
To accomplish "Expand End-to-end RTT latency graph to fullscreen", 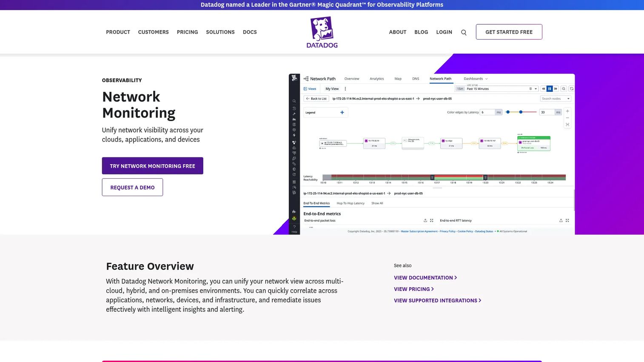I will [567, 220].
